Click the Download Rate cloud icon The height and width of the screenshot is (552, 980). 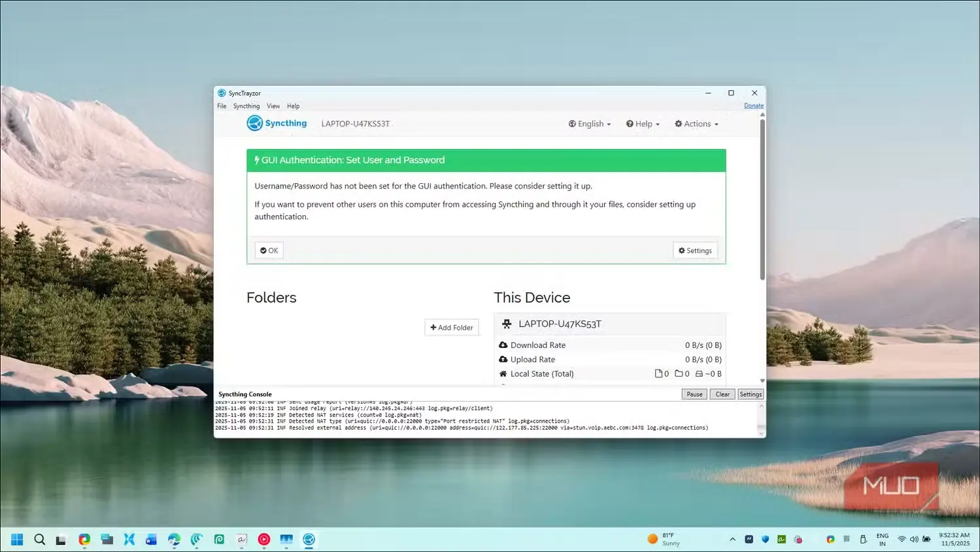503,345
